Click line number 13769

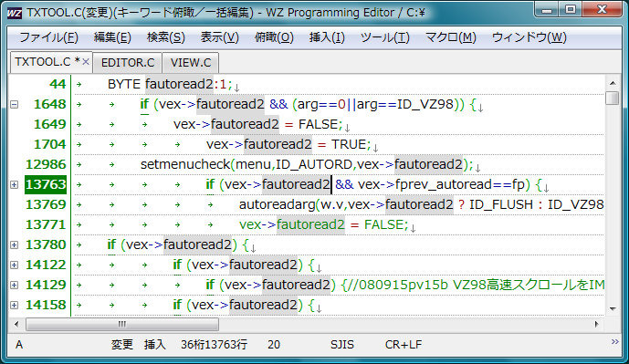[46, 204]
